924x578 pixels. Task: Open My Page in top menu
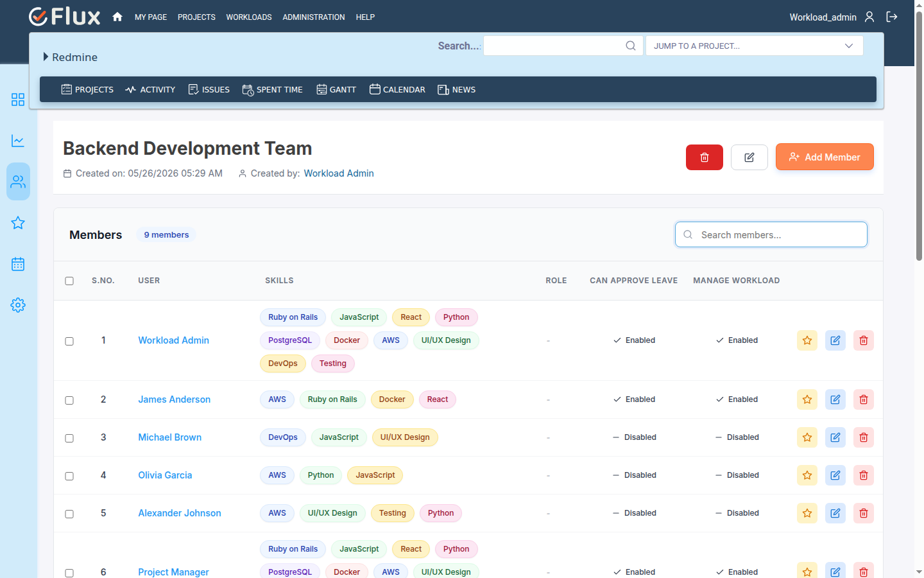[x=151, y=17]
